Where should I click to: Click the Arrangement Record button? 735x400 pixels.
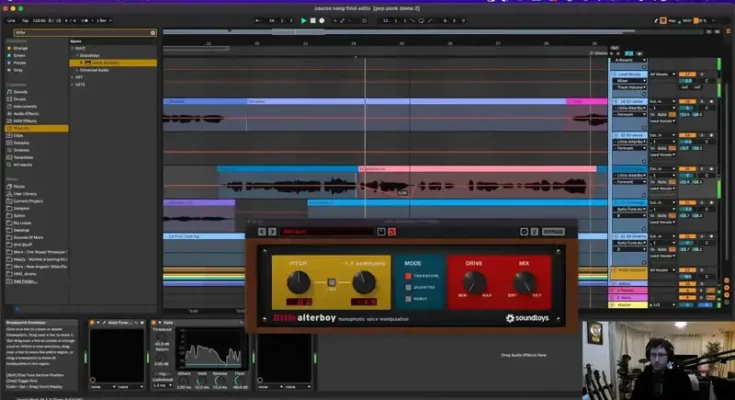coord(321,20)
